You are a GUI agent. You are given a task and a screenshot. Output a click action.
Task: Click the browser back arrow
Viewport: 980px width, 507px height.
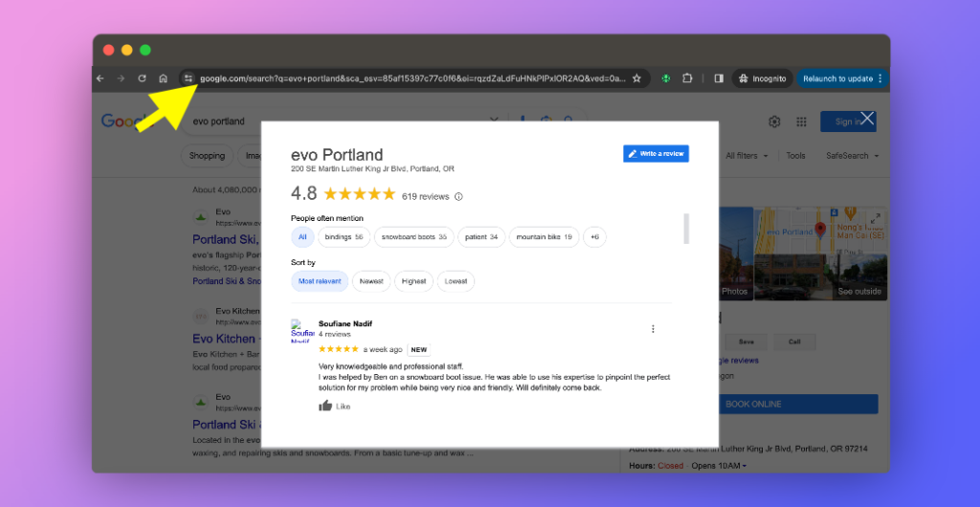click(100, 78)
